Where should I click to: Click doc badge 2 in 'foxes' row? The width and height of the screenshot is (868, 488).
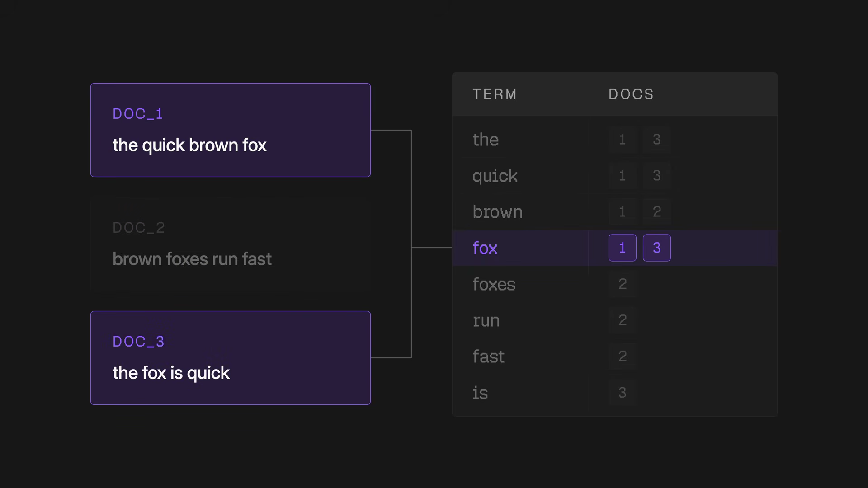click(623, 284)
